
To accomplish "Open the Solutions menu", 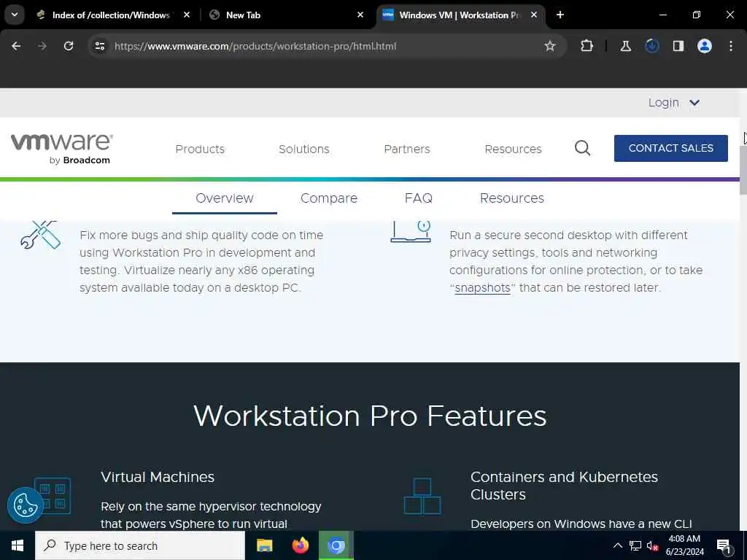I will (304, 149).
